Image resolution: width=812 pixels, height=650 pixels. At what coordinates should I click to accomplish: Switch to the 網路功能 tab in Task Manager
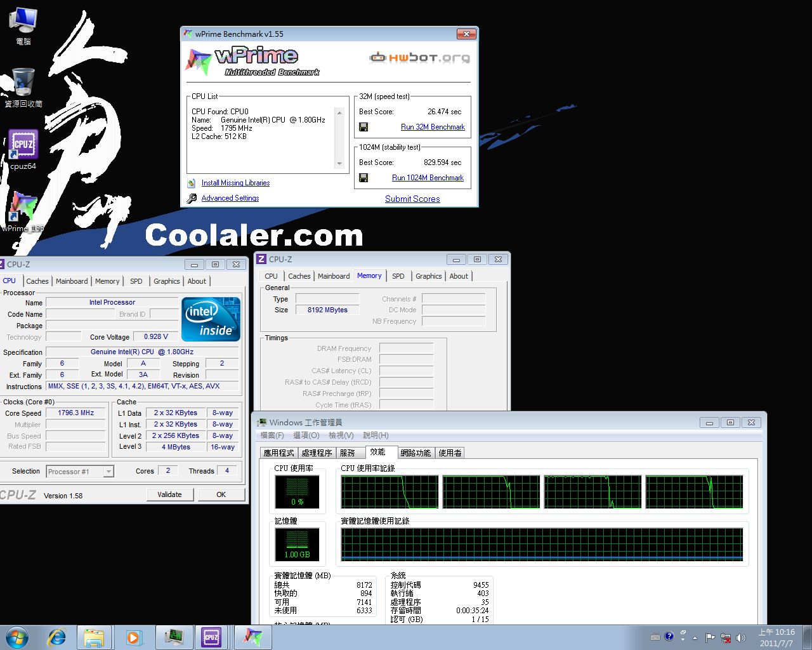tap(416, 453)
